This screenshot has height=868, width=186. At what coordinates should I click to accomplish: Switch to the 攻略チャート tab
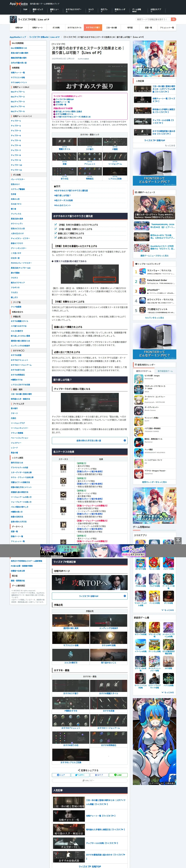[x=38, y=28]
